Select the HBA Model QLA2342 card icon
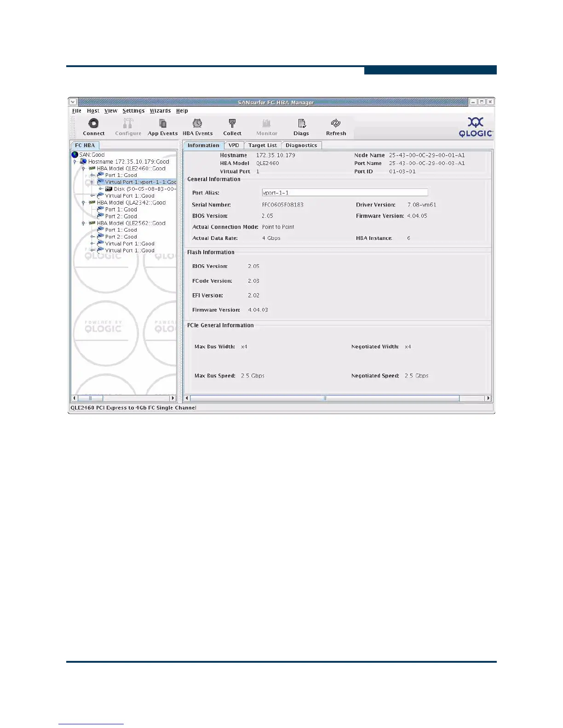563x728 pixels. click(92, 202)
